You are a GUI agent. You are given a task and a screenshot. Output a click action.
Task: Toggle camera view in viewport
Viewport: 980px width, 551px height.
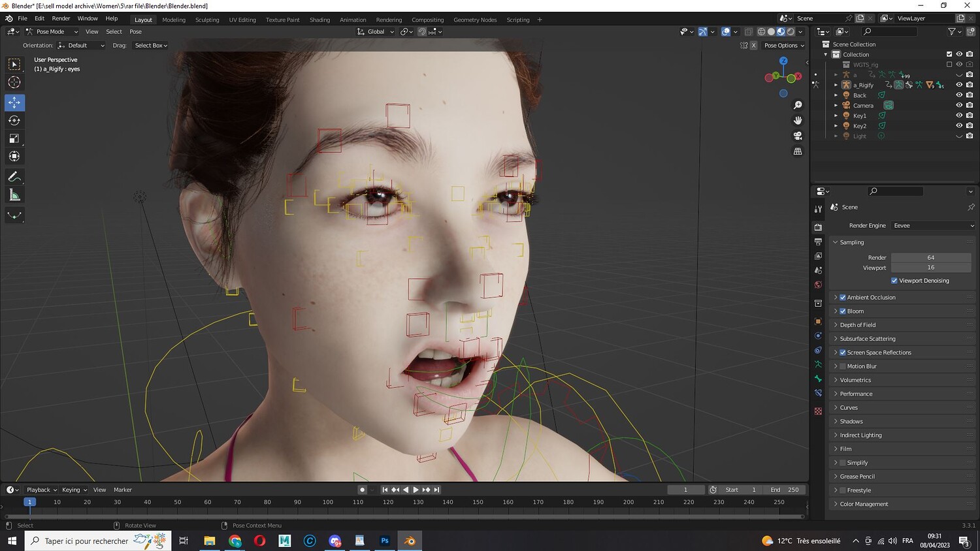pos(798,136)
